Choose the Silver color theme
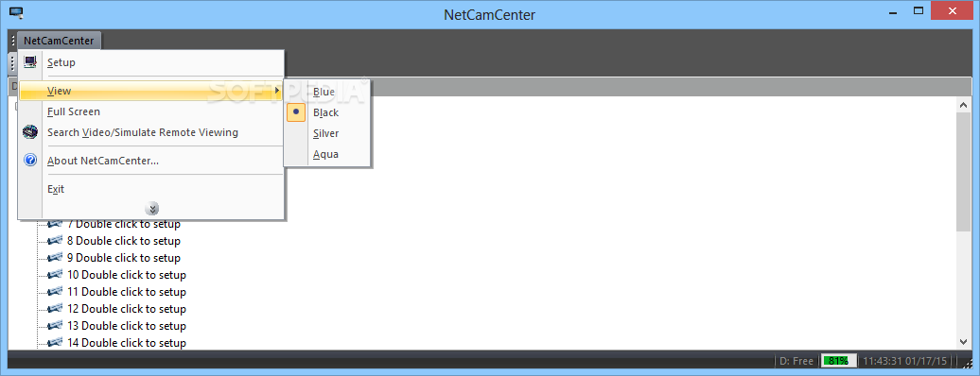Viewport: 980px width, 376px height. coord(327,133)
